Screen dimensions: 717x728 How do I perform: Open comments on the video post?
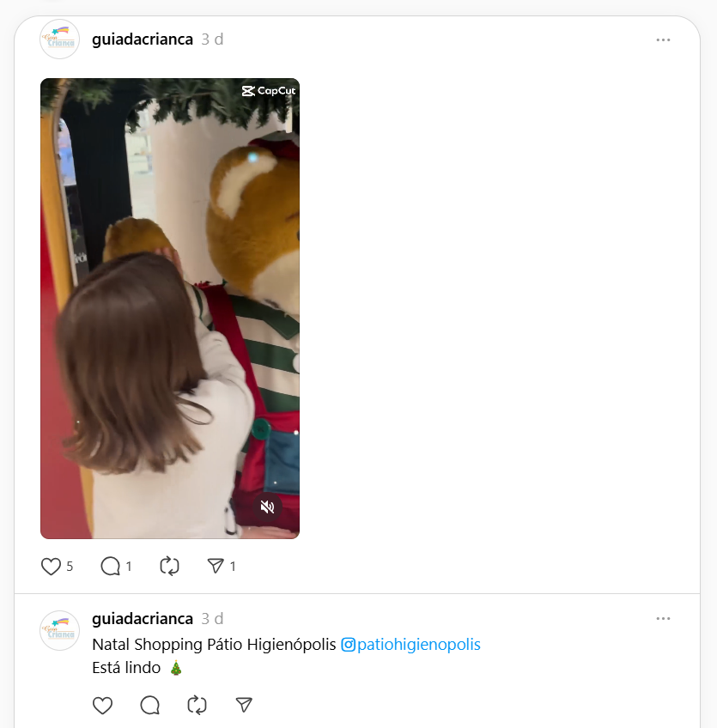(111, 567)
